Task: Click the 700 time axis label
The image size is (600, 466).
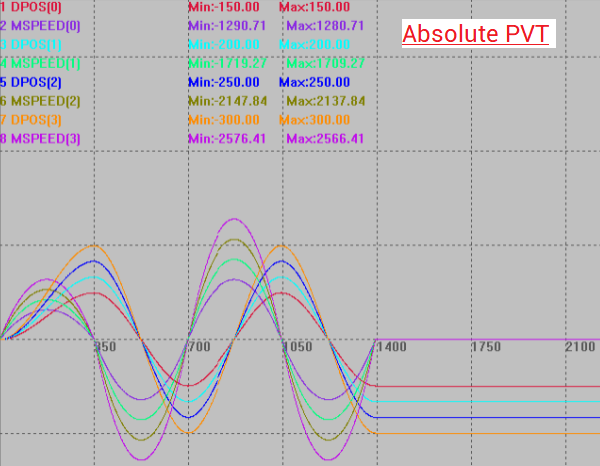Action: [x=198, y=347]
